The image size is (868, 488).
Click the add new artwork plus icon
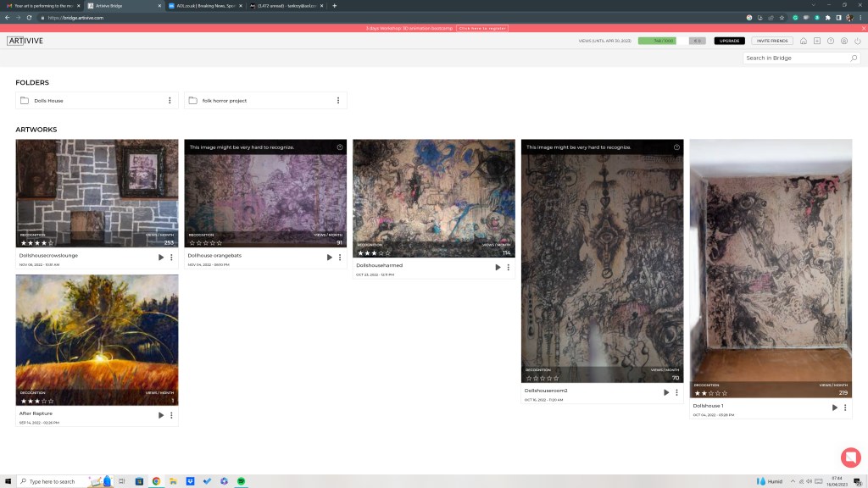[x=816, y=41]
